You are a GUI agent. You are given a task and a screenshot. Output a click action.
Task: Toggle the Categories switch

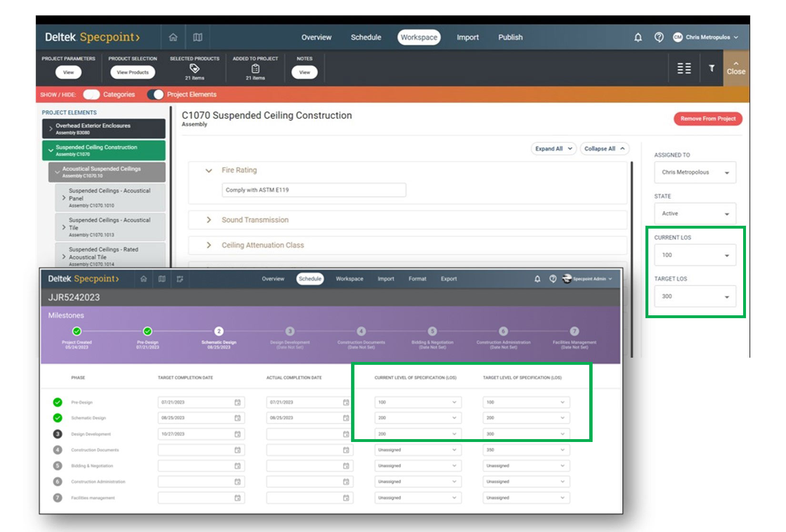point(91,94)
